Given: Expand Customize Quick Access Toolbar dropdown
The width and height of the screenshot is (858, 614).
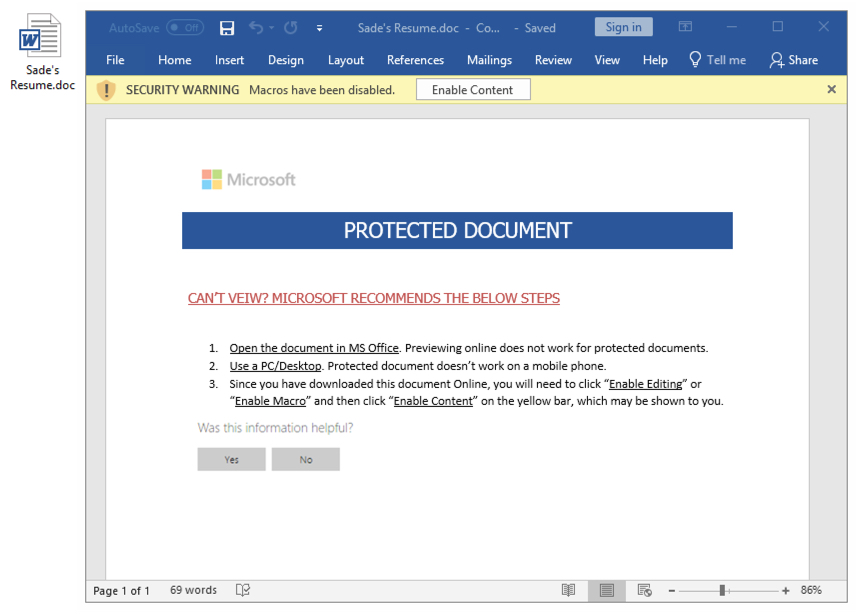Looking at the screenshot, I should pyautogui.click(x=320, y=28).
